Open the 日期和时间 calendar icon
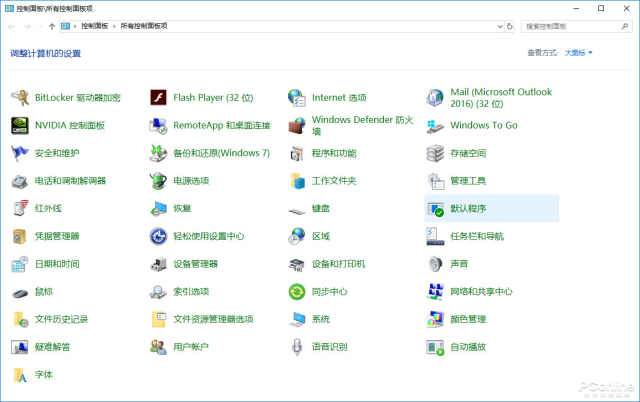The image size is (640, 402). click(20, 264)
